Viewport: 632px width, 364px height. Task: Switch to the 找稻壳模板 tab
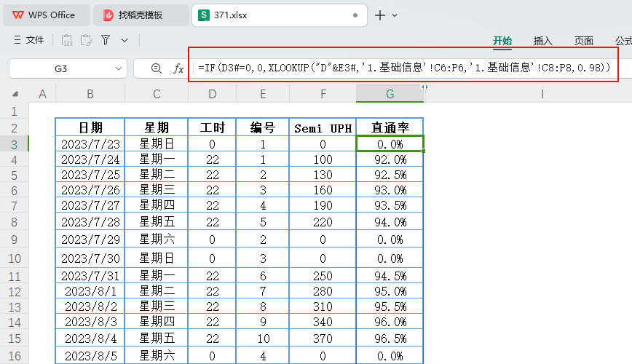pos(141,15)
